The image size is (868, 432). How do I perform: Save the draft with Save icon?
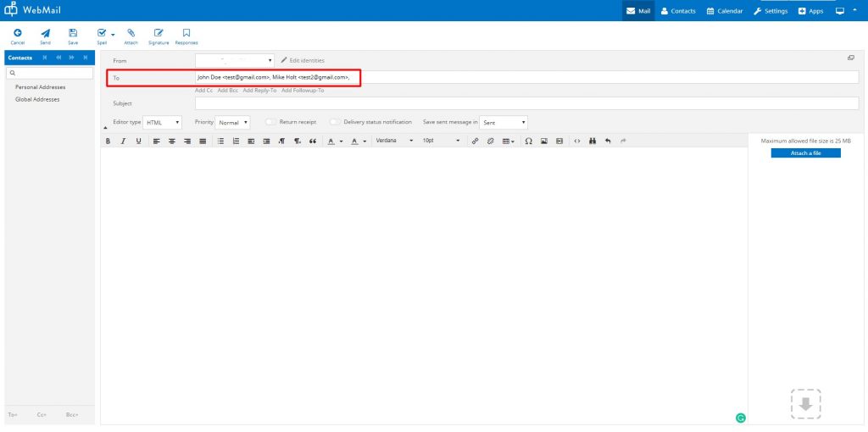coord(73,33)
